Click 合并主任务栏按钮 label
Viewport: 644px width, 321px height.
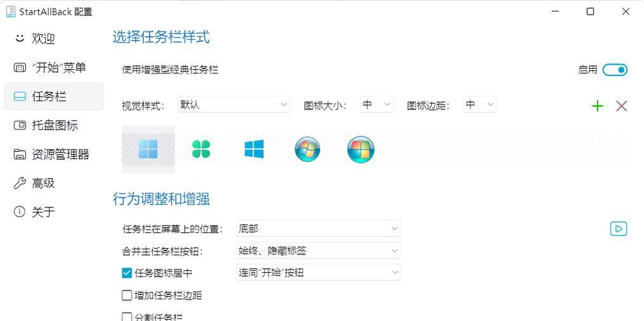point(163,251)
